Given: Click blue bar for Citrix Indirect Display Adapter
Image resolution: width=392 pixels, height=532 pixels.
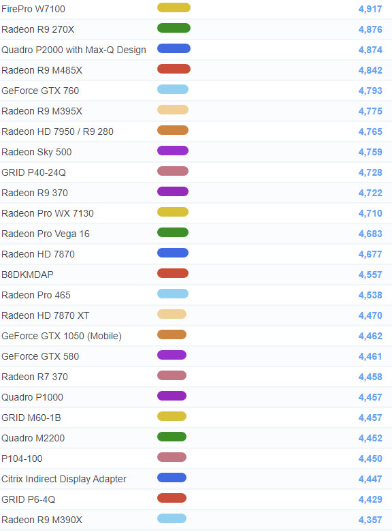Looking at the screenshot, I should (171, 478).
